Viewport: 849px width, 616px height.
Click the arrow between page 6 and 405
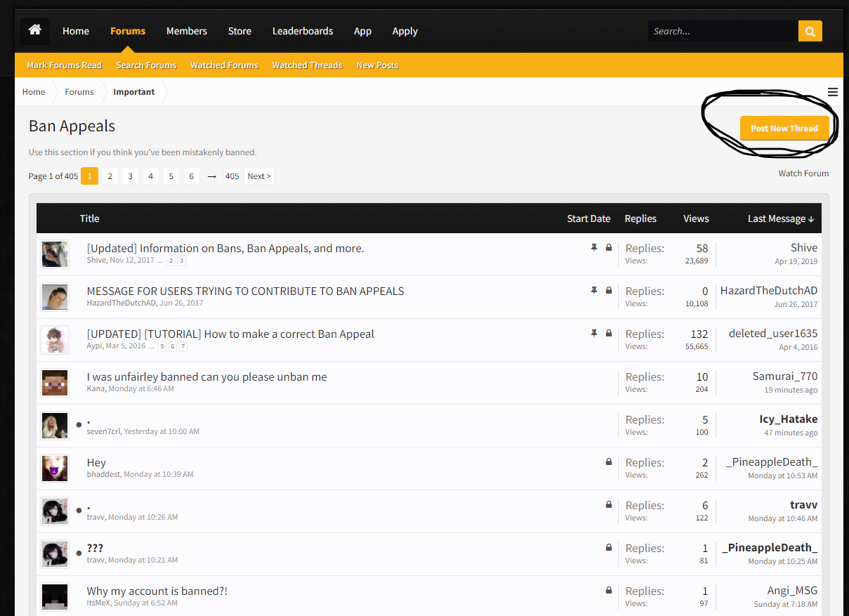[211, 176]
